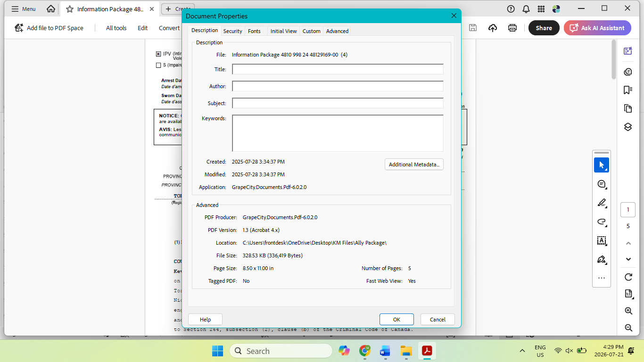Open the notifications bell icon
644x362 pixels.
click(526, 9)
